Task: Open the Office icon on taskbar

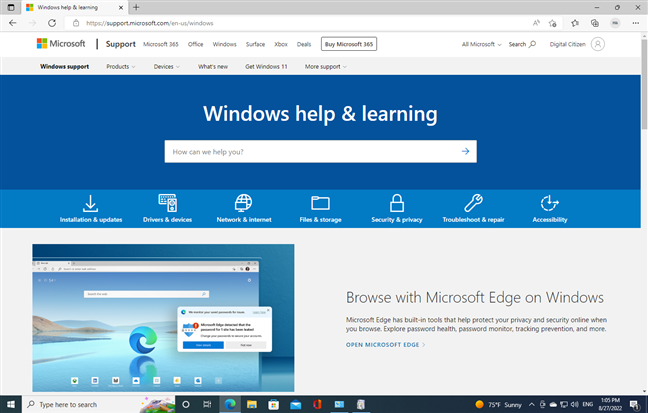Action: (x=317, y=404)
